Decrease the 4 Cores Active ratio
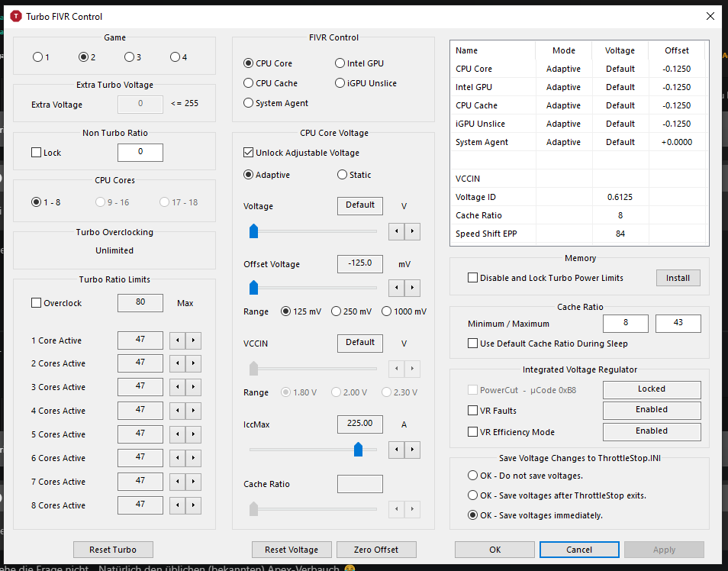 click(177, 411)
